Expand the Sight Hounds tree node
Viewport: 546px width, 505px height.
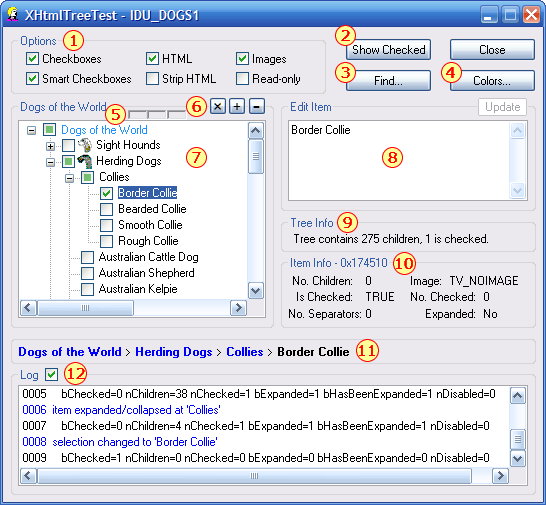point(50,146)
